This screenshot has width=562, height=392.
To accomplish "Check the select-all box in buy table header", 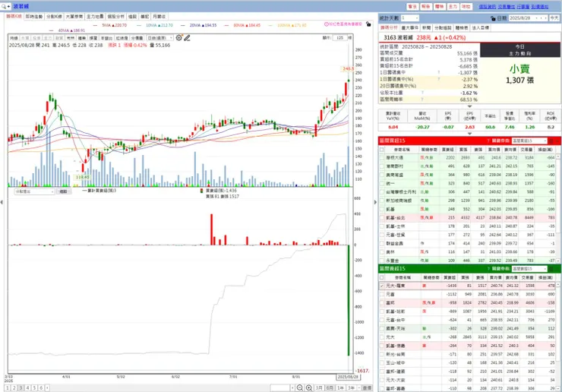I will [x=382, y=150].
